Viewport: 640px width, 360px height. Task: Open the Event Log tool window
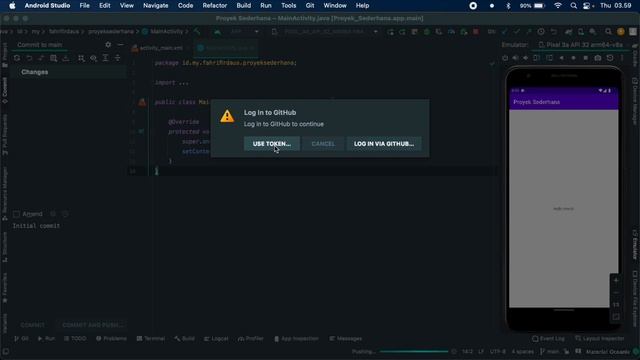point(548,339)
